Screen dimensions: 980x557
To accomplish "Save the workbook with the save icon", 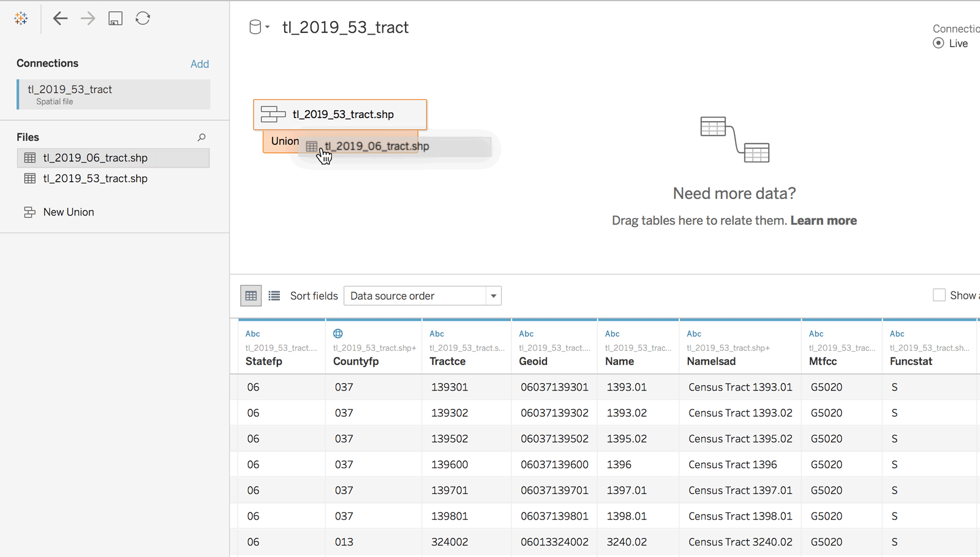I will click(115, 18).
